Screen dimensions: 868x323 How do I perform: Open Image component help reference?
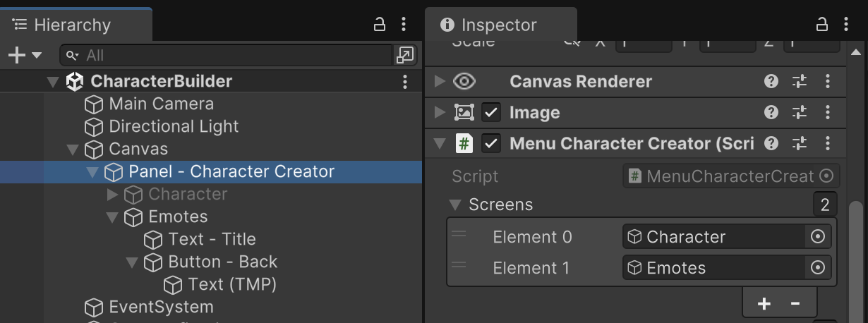point(771,112)
